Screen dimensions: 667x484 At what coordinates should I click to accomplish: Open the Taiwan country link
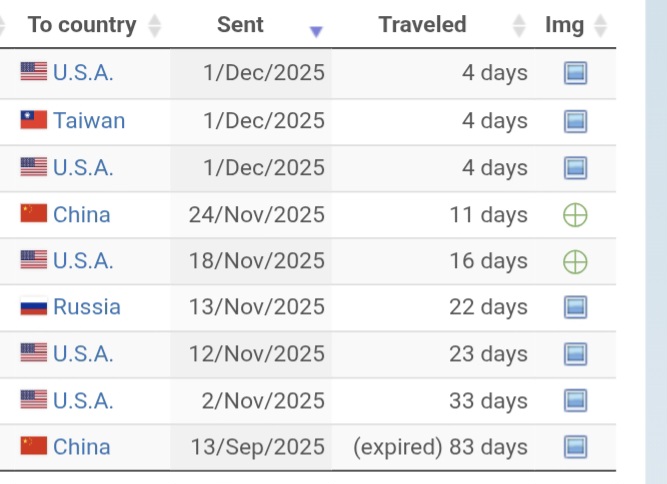pos(89,121)
